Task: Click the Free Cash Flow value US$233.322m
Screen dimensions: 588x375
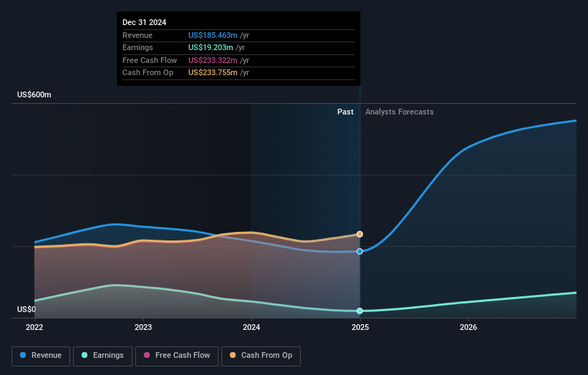Action: [213, 60]
